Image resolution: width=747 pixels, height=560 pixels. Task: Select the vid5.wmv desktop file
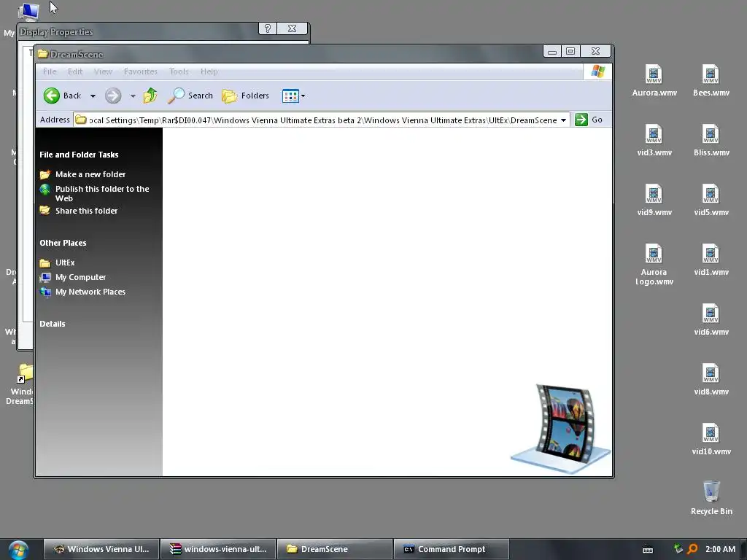click(x=711, y=200)
